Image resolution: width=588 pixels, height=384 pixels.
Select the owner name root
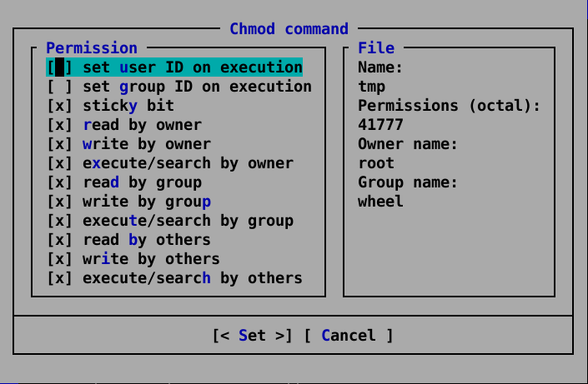376,163
